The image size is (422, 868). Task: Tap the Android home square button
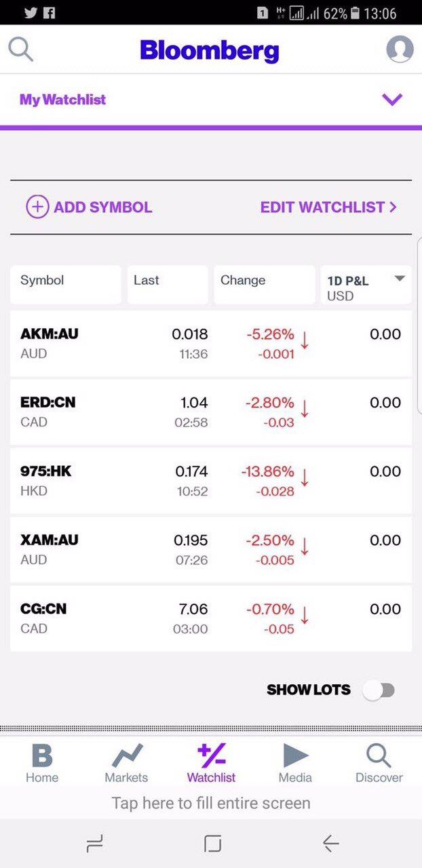tap(212, 843)
